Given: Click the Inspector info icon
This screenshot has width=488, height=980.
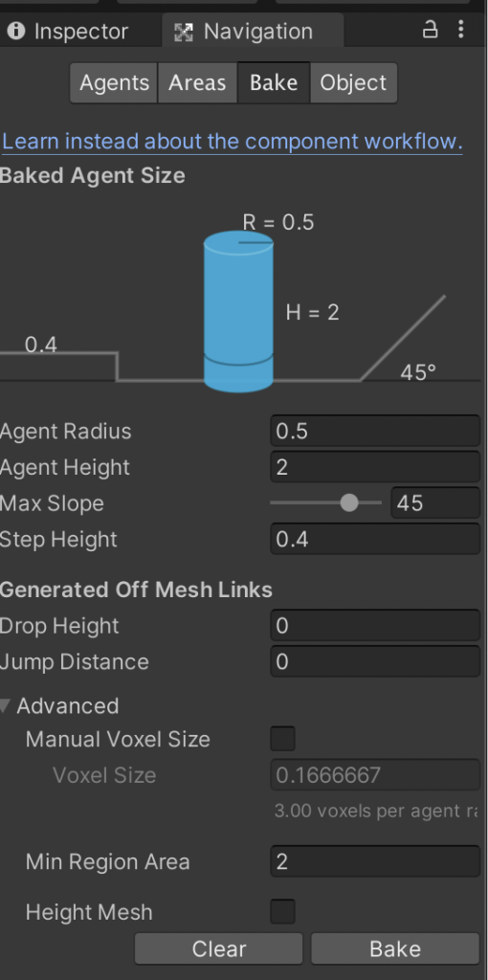Looking at the screenshot, I should point(15,32).
